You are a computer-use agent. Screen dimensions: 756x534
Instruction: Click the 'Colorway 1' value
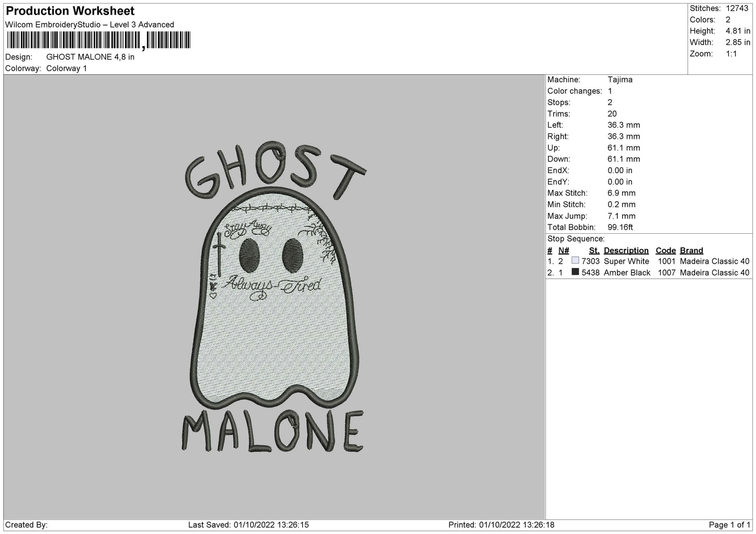click(x=67, y=69)
